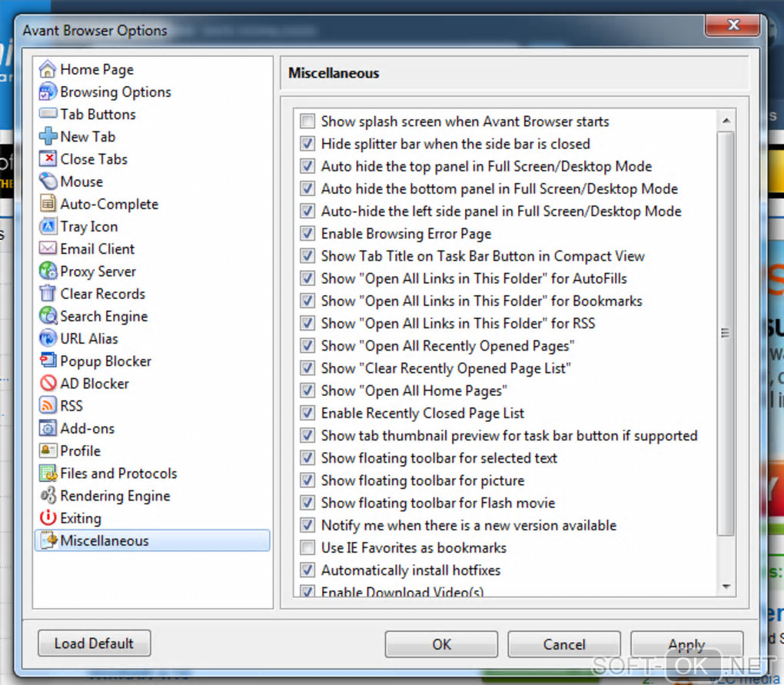Click the URL Alias icon

coord(48,338)
